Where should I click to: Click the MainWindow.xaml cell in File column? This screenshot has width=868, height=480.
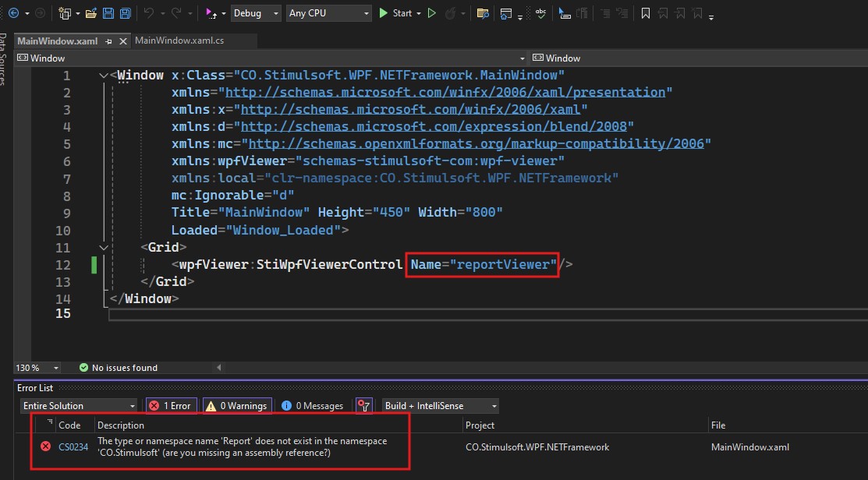point(750,446)
